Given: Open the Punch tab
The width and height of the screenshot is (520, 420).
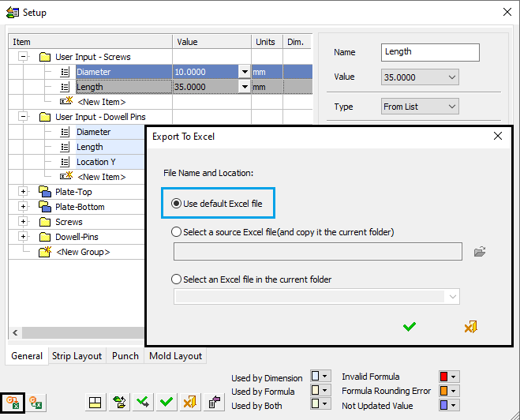Looking at the screenshot, I should (x=125, y=356).
